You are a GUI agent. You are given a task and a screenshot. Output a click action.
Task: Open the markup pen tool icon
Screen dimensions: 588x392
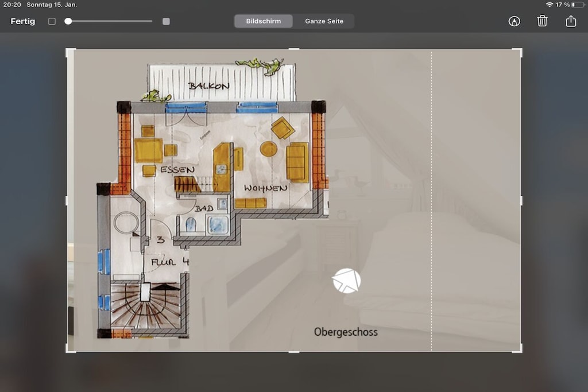(x=514, y=21)
